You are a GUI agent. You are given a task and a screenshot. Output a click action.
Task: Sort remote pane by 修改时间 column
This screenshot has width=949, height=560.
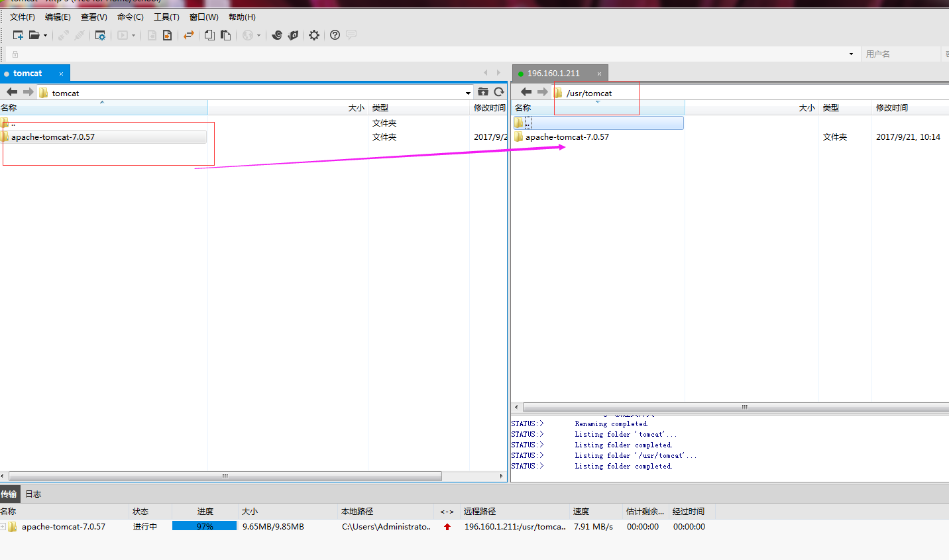coord(910,108)
